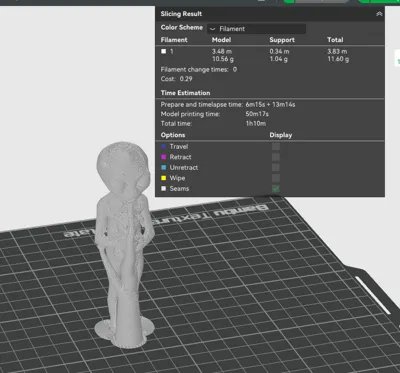Click the yellow Wipe legend swatch

(x=164, y=178)
